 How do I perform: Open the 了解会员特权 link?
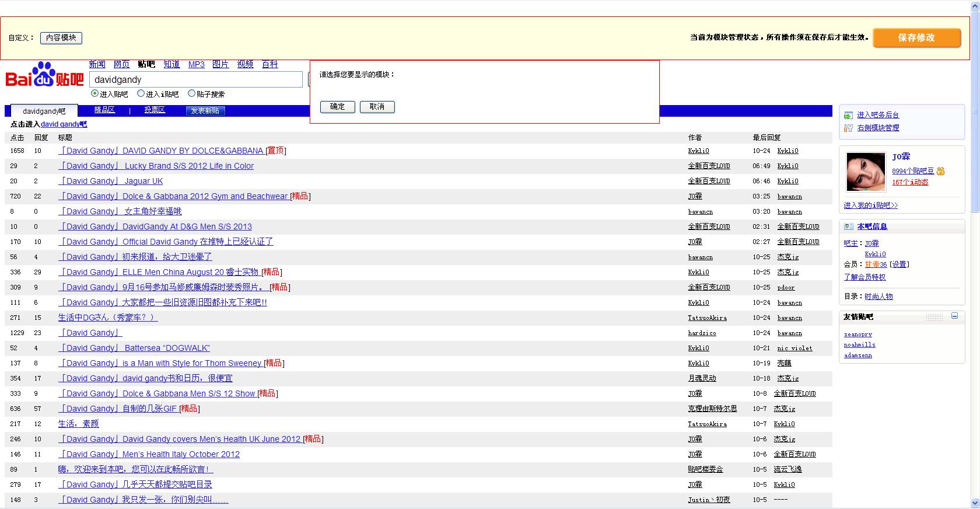click(865, 277)
